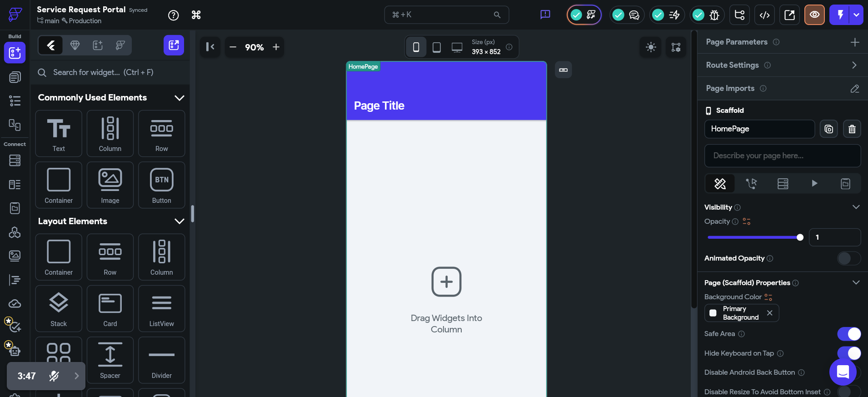This screenshot has height=397, width=868.
Task: Open the feedback message icon in top bar
Action: [x=545, y=15]
